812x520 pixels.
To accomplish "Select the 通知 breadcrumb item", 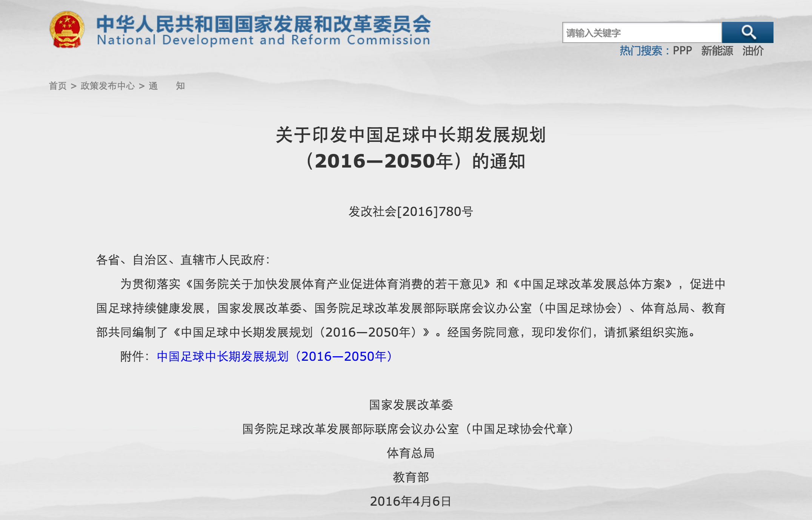I will [166, 86].
